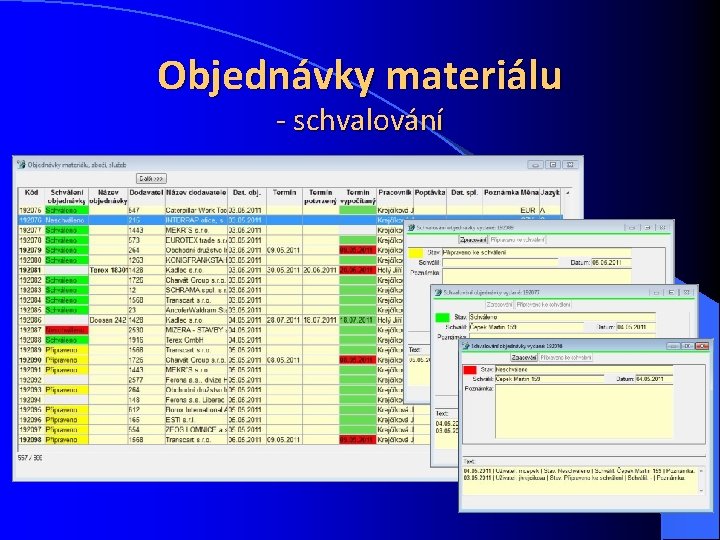Click Připraveno ke schválení button in Schváleno dialog

543,304
